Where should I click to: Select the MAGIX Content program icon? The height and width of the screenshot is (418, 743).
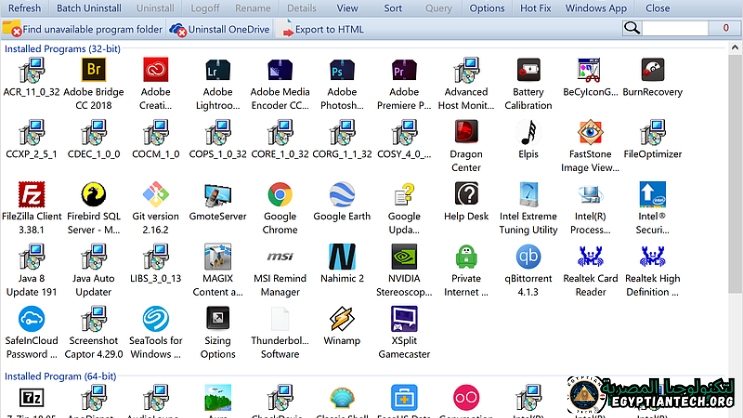point(217,256)
